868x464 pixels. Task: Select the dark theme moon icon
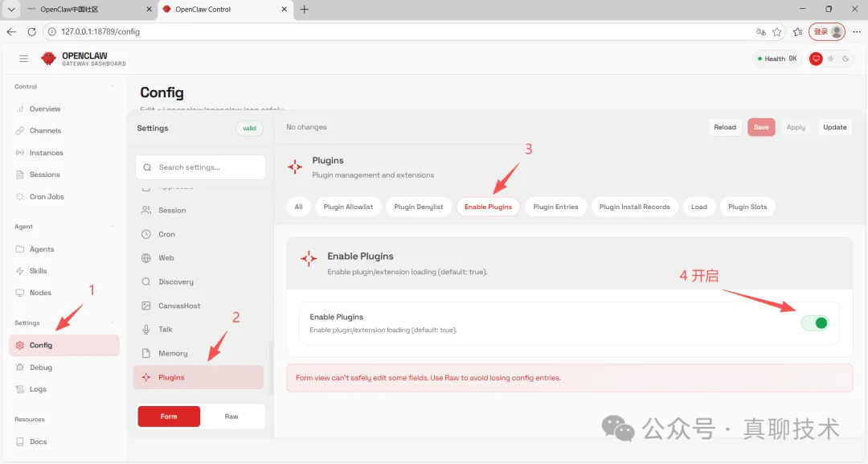845,59
